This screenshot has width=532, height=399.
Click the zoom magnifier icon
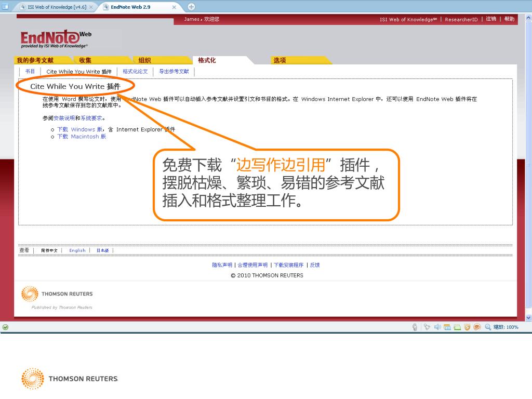(488, 327)
